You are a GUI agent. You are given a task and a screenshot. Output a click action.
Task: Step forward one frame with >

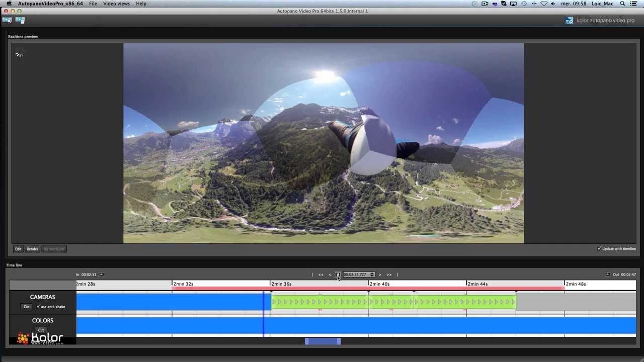tap(380, 275)
